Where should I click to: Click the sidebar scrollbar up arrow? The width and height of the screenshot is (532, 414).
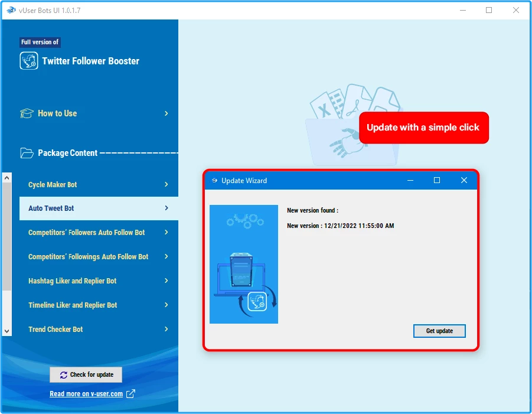[6, 178]
